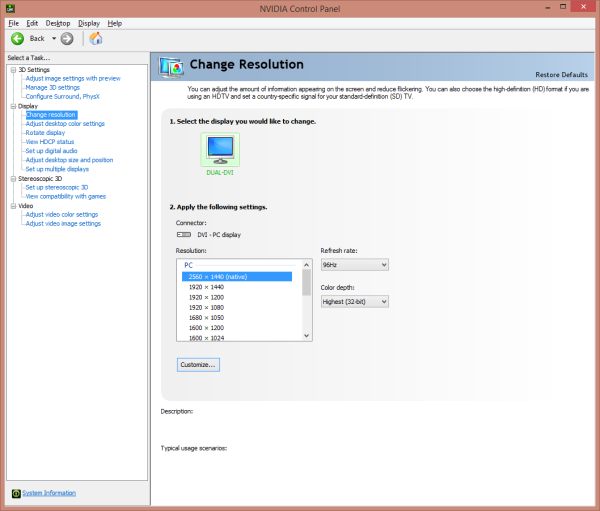Select 1920 × 1440 resolution
This screenshot has height=511, width=600.
click(206, 287)
